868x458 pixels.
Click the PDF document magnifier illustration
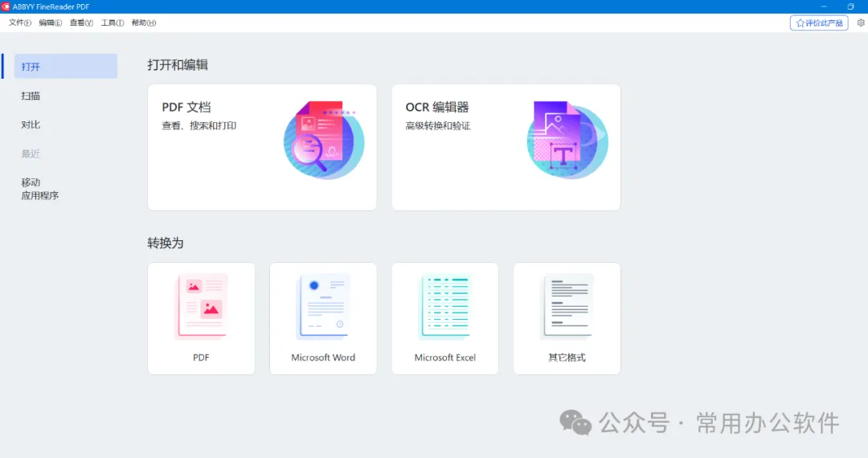[324, 140]
